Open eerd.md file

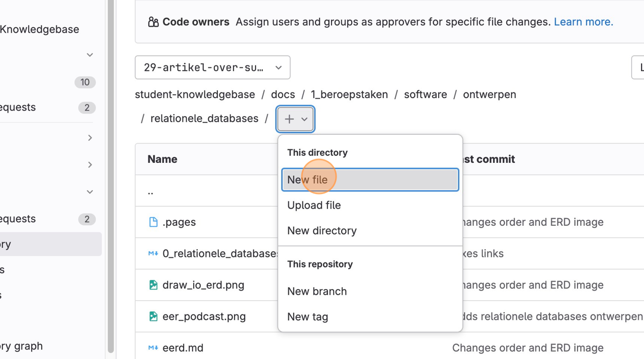click(183, 348)
